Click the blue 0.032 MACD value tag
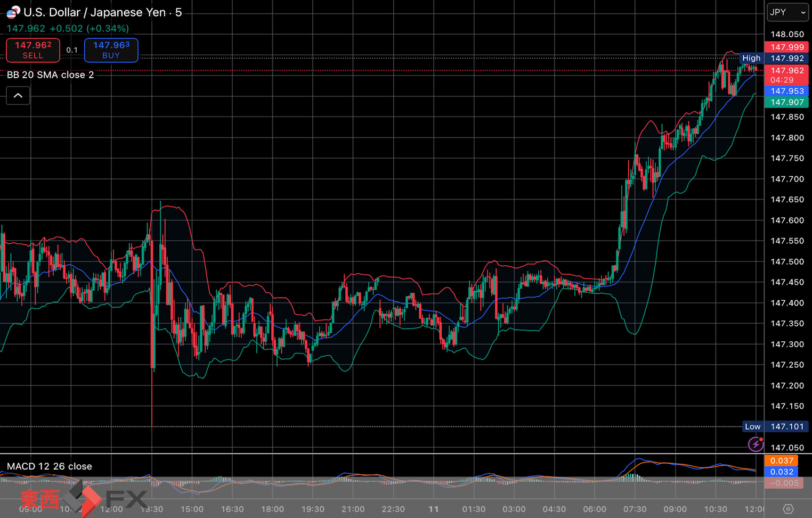 782,472
